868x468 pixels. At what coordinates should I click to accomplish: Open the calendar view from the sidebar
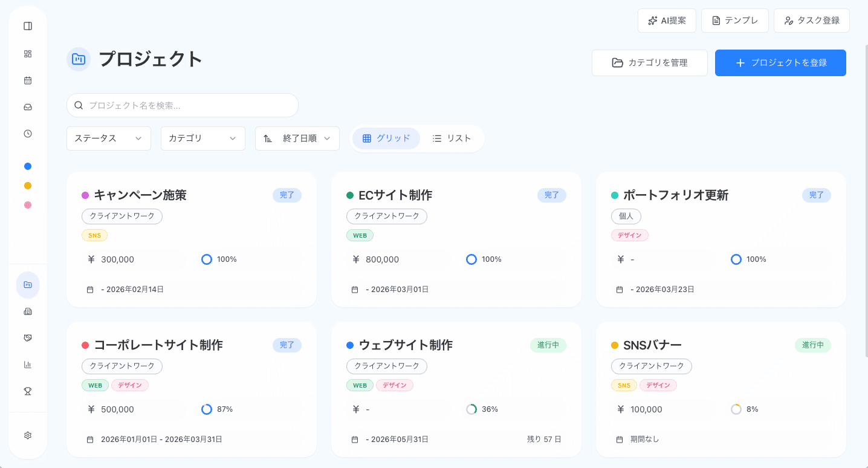pos(27,80)
